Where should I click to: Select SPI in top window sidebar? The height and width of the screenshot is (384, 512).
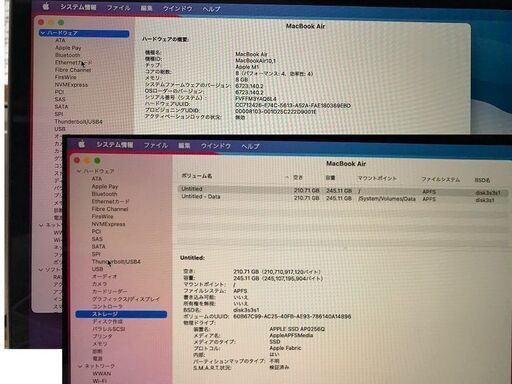pyautogui.click(x=59, y=114)
